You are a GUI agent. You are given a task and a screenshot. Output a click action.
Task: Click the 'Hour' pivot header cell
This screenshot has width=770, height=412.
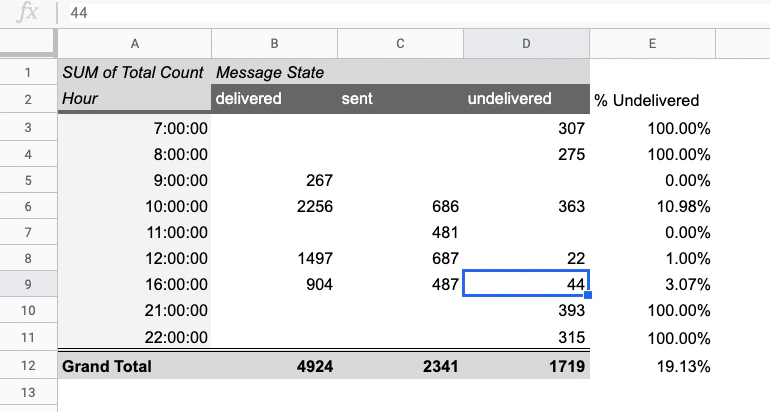[x=135, y=99]
